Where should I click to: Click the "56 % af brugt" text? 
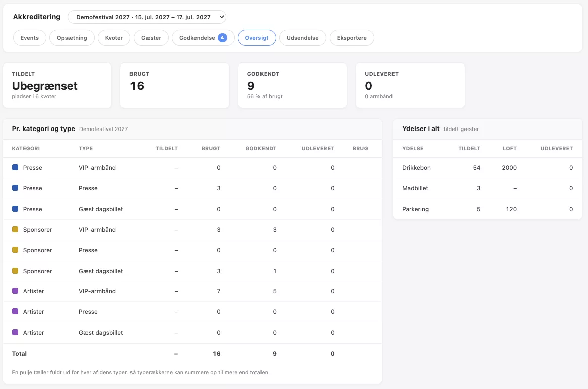point(265,96)
